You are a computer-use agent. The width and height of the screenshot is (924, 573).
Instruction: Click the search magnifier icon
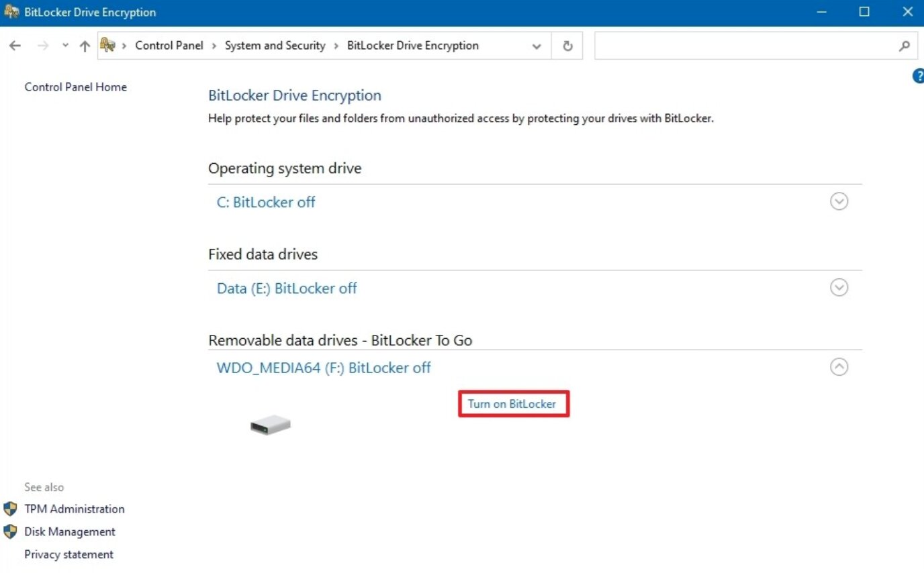coord(904,46)
